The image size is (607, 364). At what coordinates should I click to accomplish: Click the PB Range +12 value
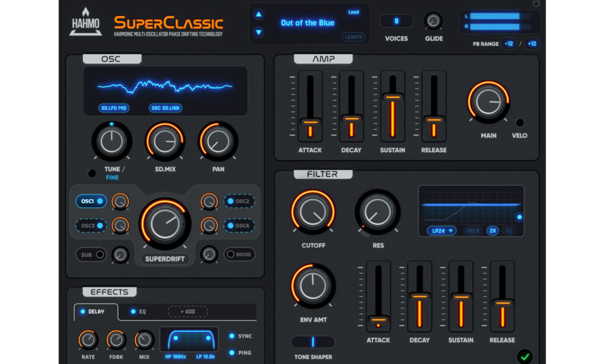click(x=532, y=44)
